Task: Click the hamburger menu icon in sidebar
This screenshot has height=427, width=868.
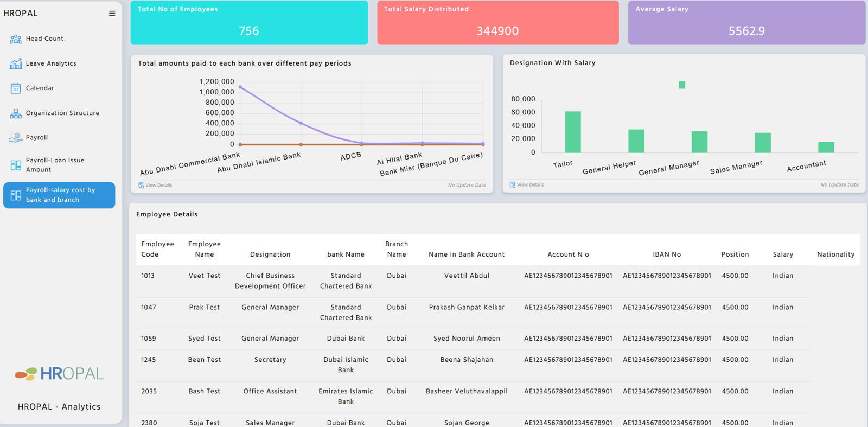Action: click(112, 14)
